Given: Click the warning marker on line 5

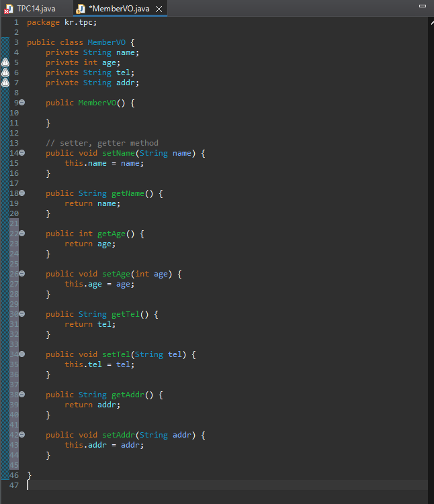Looking at the screenshot, I should (x=5, y=62).
